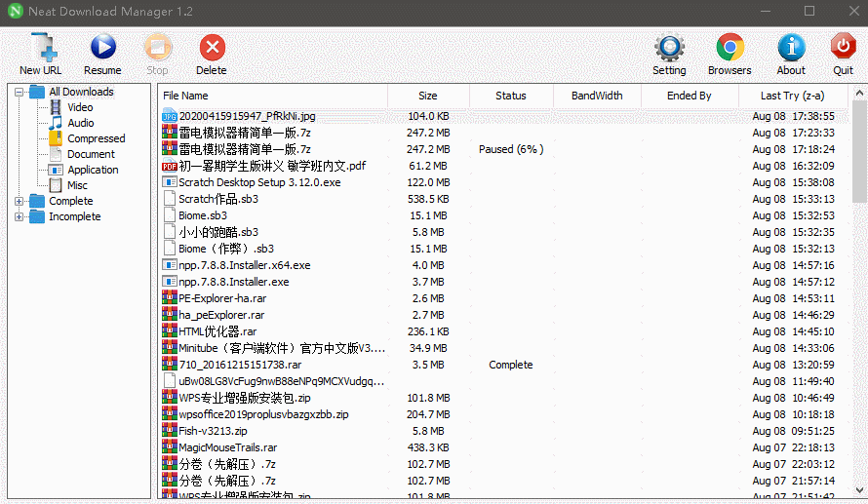Select Scratch Desktop Setup 3.12.0.exe row
868x504 pixels.
click(x=259, y=182)
